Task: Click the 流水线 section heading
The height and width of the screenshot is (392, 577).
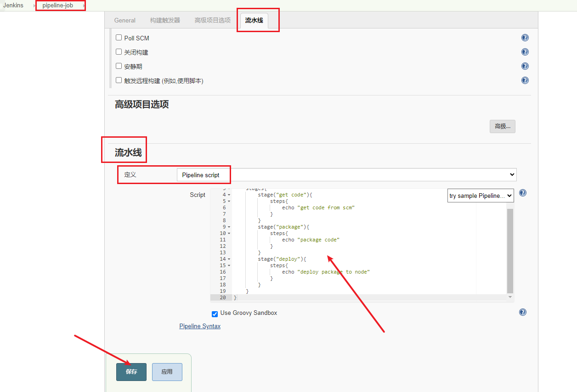Action: coord(128,152)
